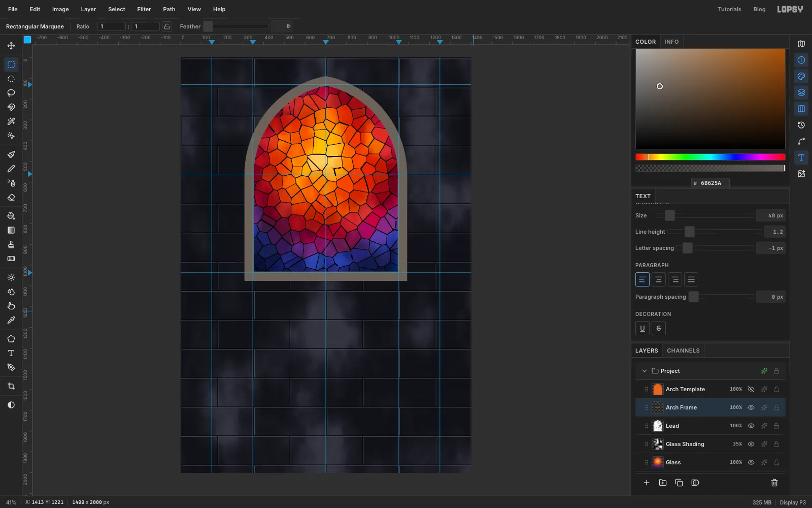Toggle underline text decoration
The image size is (812, 508).
(x=642, y=328)
